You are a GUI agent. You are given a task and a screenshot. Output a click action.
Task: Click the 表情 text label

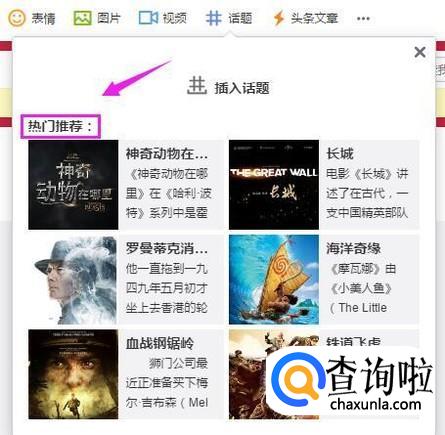[x=43, y=18]
